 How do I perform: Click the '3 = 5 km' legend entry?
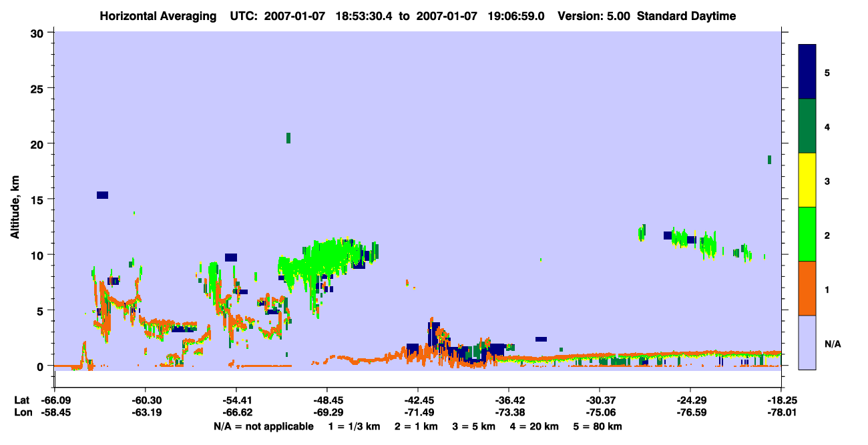[473, 426]
